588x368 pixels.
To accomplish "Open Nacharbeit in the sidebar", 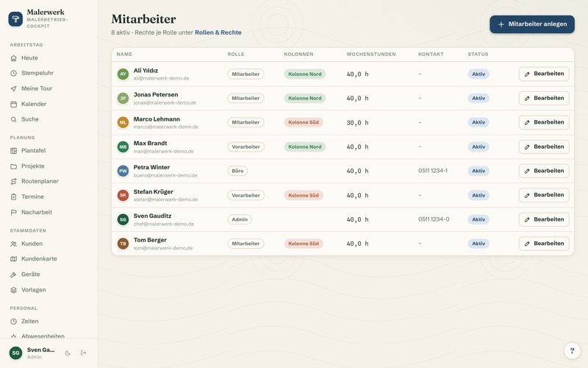I will click(x=49, y=212).
